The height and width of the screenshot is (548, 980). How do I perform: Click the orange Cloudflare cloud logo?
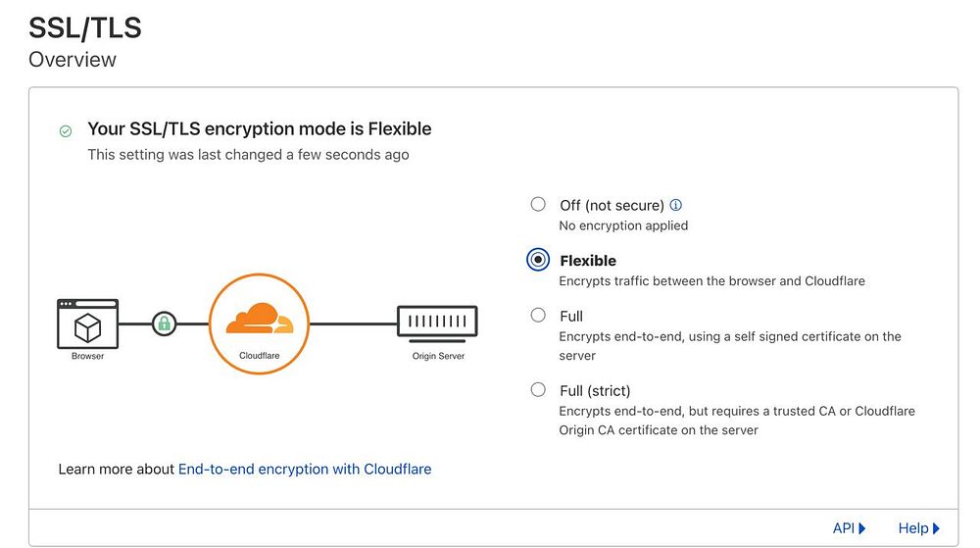tap(259, 318)
